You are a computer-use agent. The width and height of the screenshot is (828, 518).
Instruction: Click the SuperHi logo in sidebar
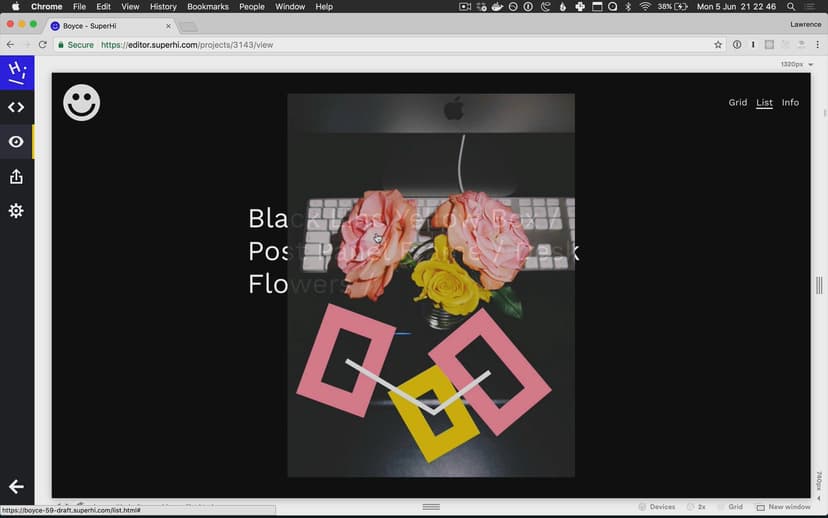pos(16,72)
